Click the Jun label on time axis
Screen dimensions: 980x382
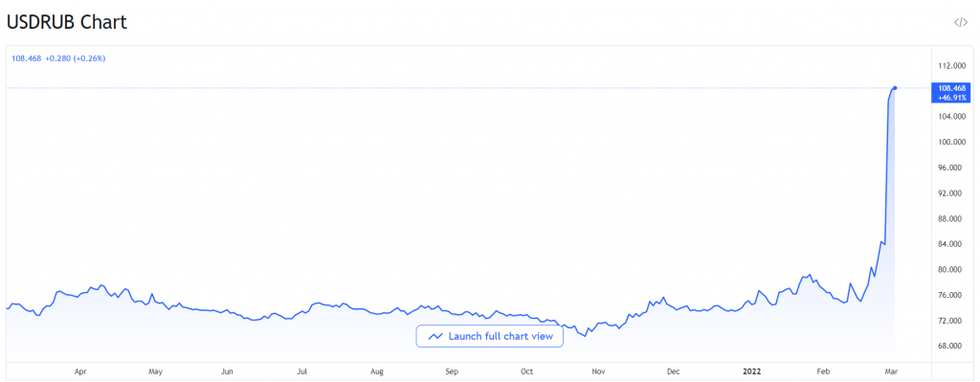click(x=228, y=371)
